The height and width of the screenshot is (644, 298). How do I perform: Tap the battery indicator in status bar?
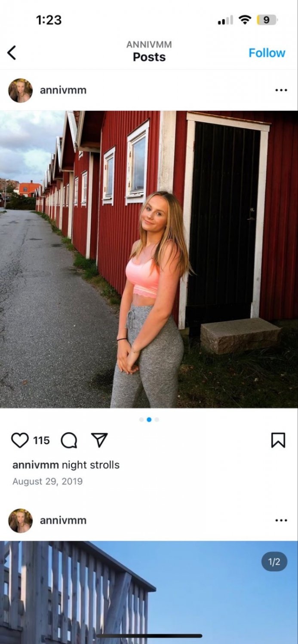267,20
